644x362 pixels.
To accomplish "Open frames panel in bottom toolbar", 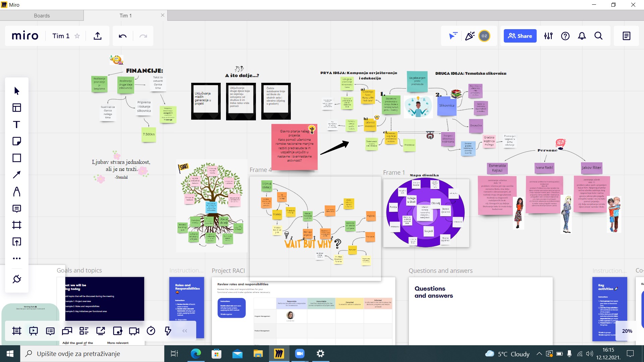I will point(17,331).
